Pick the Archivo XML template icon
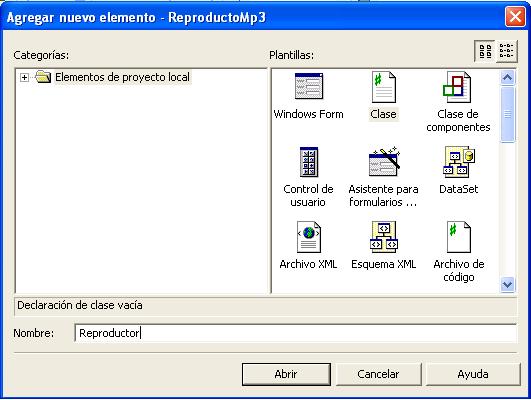Image resolution: width=531 pixels, height=400 pixels. click(x=309, y=237)
